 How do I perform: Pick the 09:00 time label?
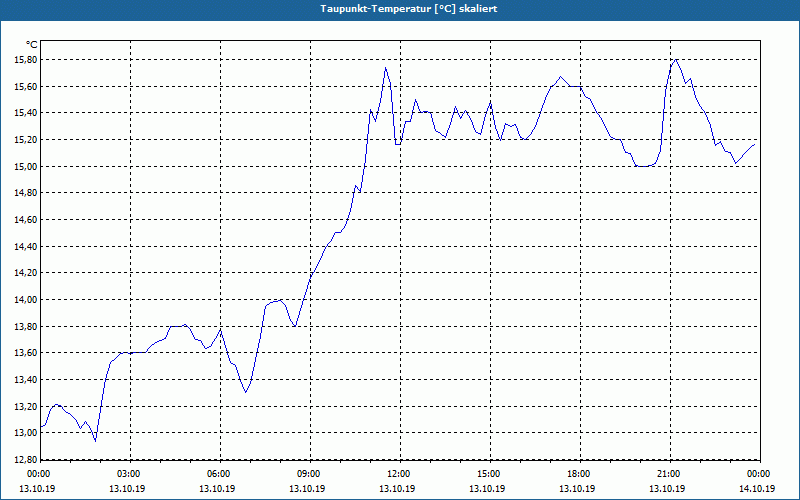[x=308, y=474]
